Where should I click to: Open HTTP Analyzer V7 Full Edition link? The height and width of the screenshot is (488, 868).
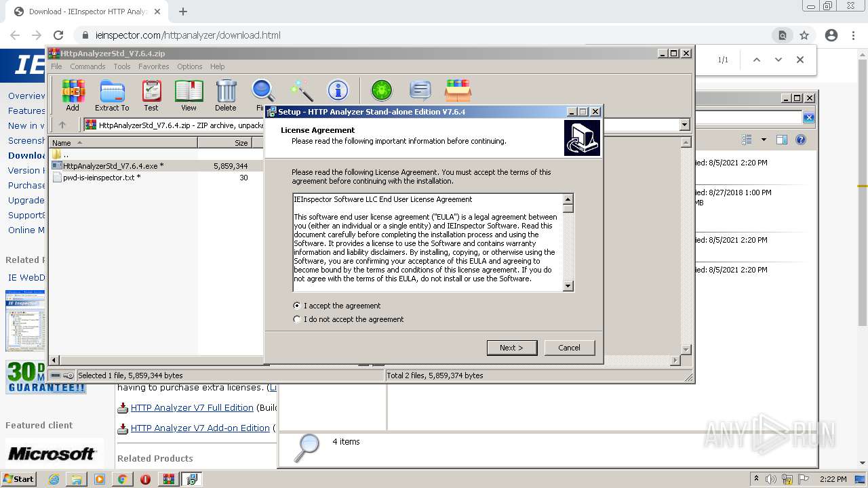pyautogui.click(x=192, y=407)
